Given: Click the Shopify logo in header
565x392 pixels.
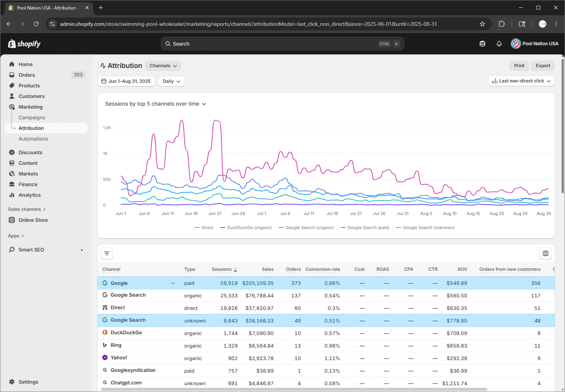Looking at the screenshot, I should [24, 44].
